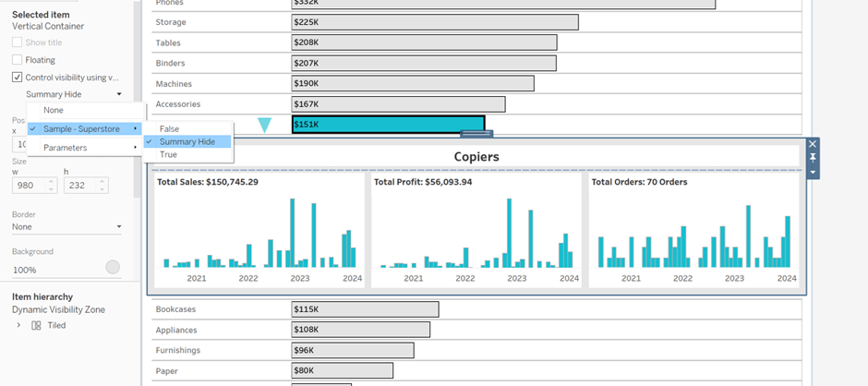This screenshot has width=868, height=386.
Task: Select the Bookcases $115K bar
Action: point(366,309)
